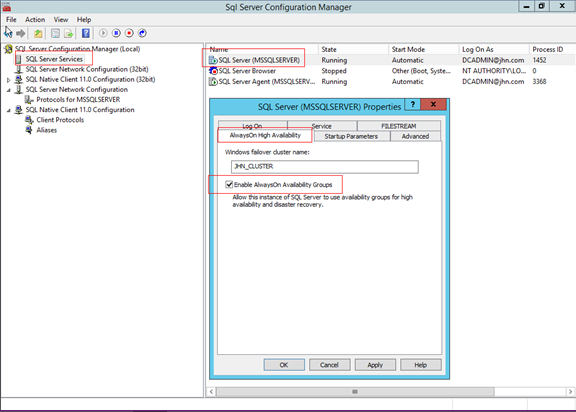Click the Back arrow toolbar icon
Image resolution: width=576 pixels, height=412 pixels.
(8, 33)
